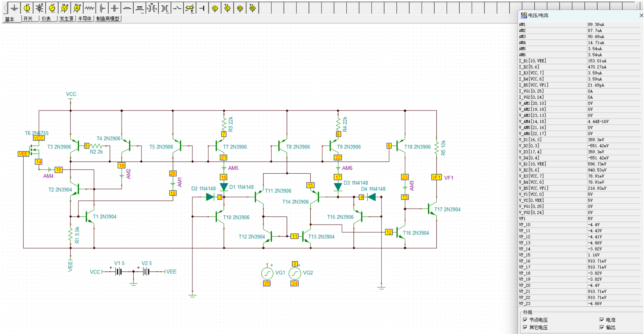Choose the jumper component icon
This screenshot has width=644, height=334.
coord(202,8)
